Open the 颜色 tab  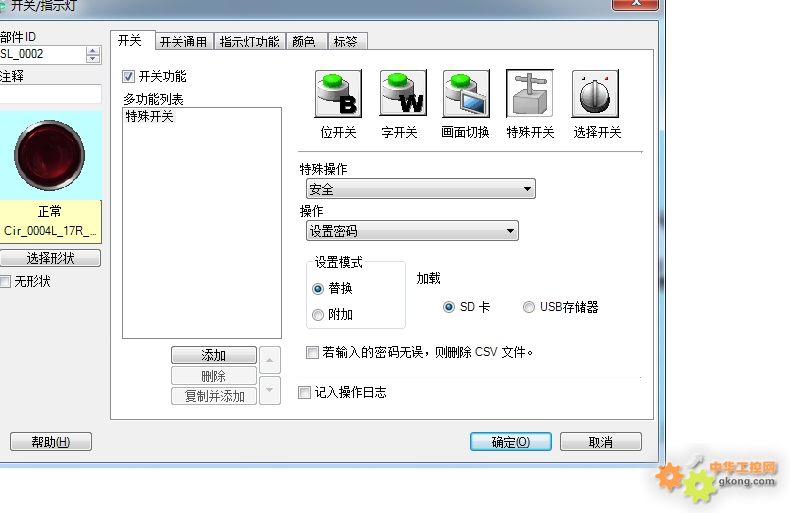coord(304,41)
